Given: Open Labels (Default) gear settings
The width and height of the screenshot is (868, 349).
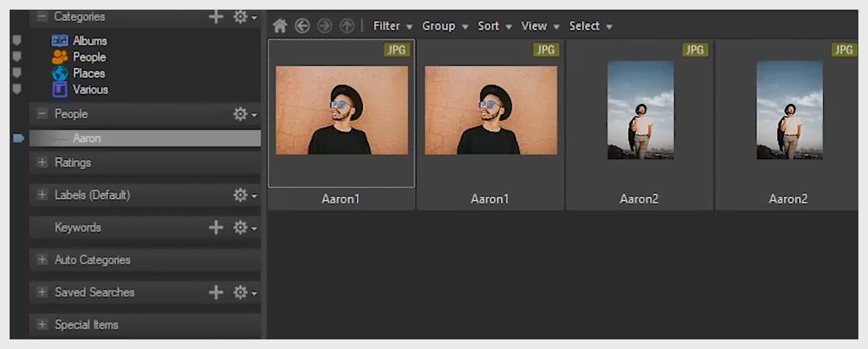Looking at the screenshot, I should [245, 195].
